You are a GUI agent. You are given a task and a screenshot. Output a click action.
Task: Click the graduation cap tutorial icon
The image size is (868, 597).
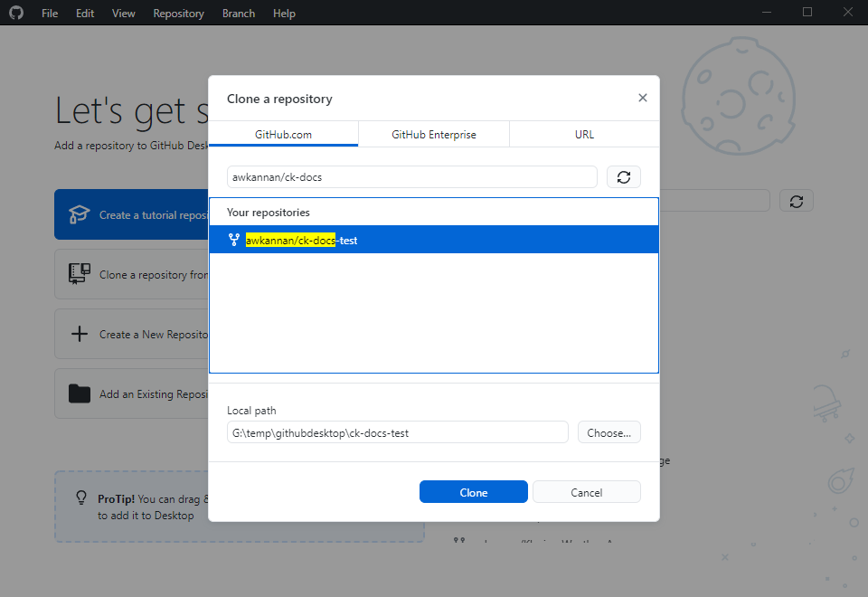(80, 214)
